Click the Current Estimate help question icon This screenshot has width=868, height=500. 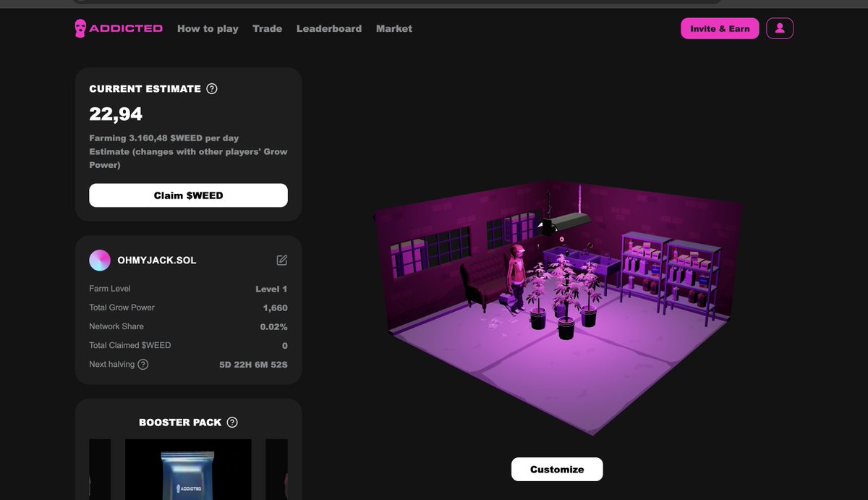coord(212,89)
